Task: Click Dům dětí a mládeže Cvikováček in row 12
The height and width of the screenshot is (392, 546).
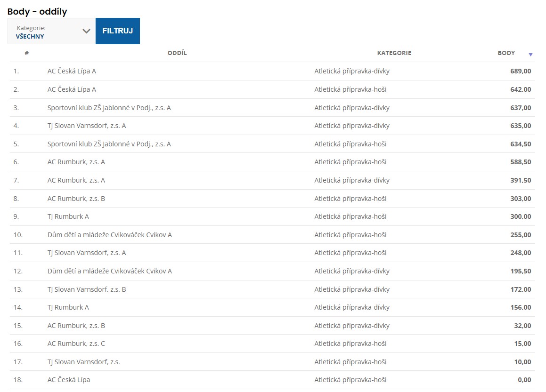Action: [x=110, y=271]
